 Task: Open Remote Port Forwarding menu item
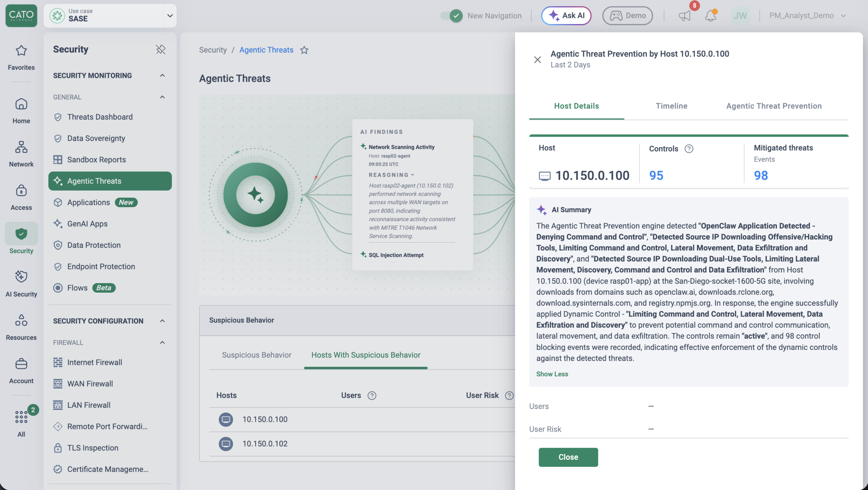[x=110, y=427]
